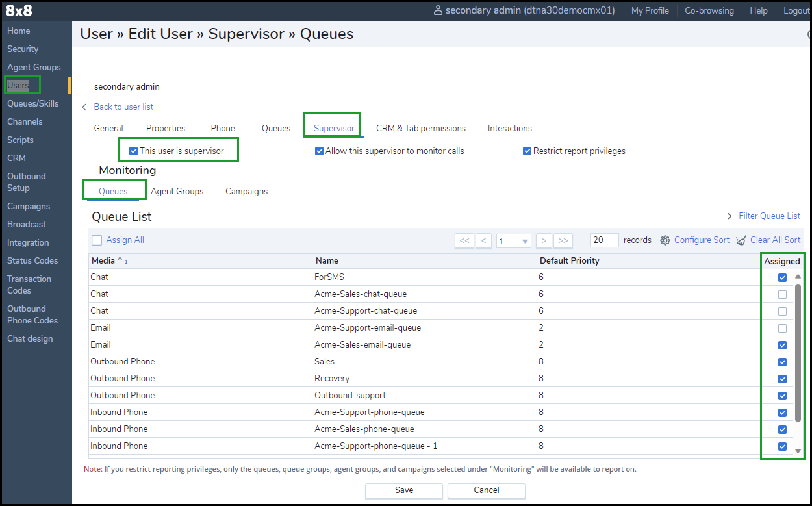Unassign the Sales outbound queue

782,362
